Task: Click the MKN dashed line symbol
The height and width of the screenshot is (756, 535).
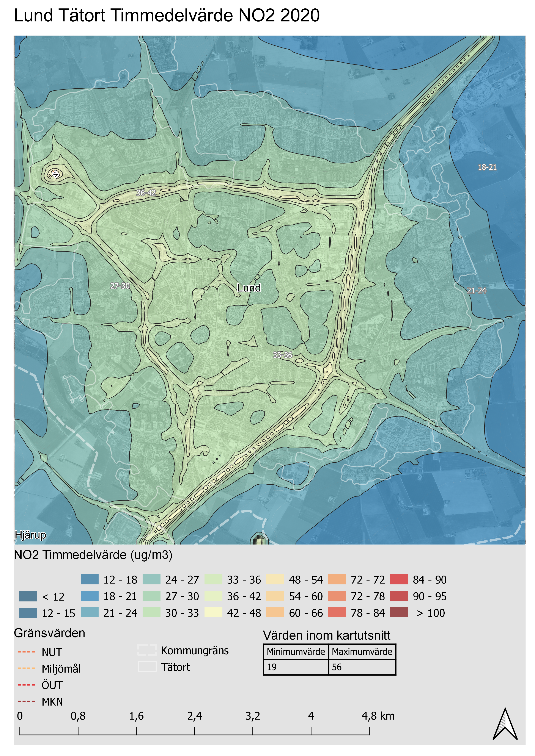Action: point(26,701)
